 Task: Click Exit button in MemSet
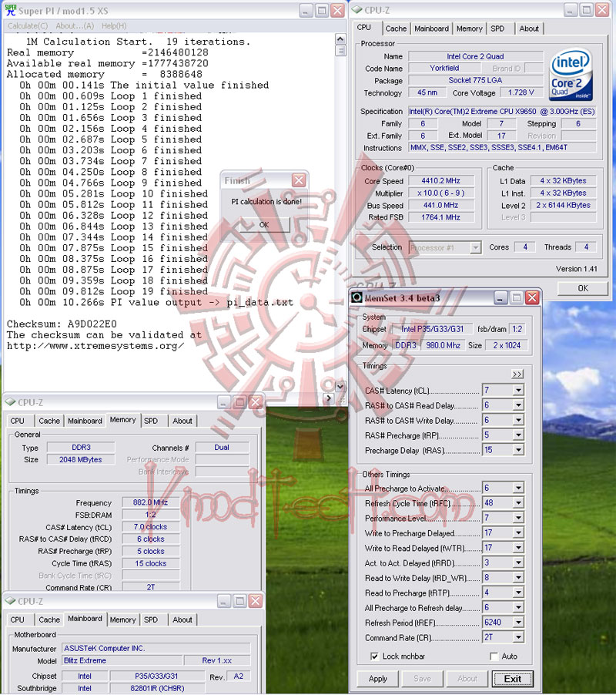click(512, 679)
